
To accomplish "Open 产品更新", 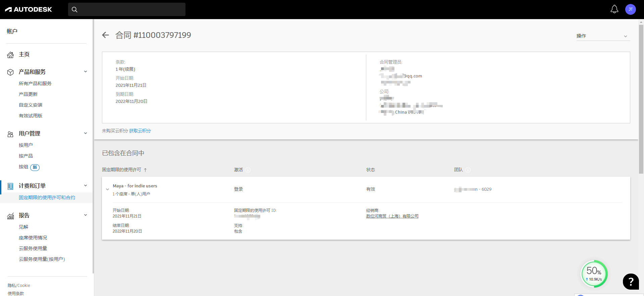I will (28, 94).
